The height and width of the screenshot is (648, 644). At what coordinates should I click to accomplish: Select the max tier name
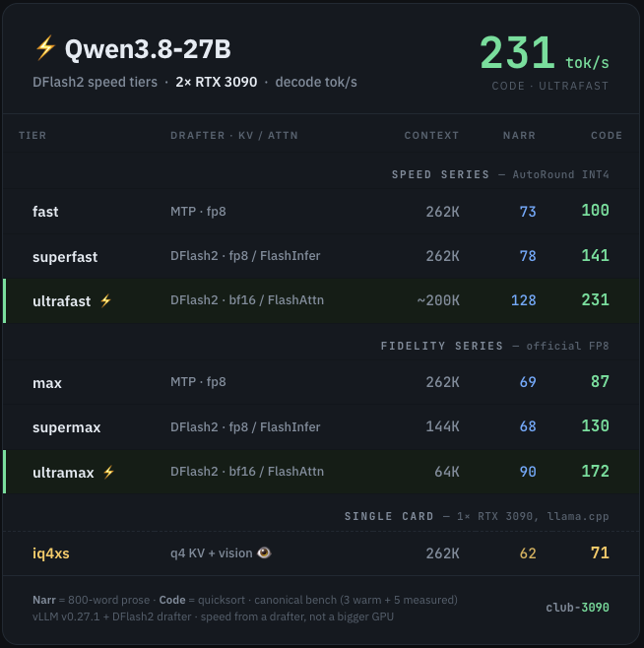click(x=47, y=383)
